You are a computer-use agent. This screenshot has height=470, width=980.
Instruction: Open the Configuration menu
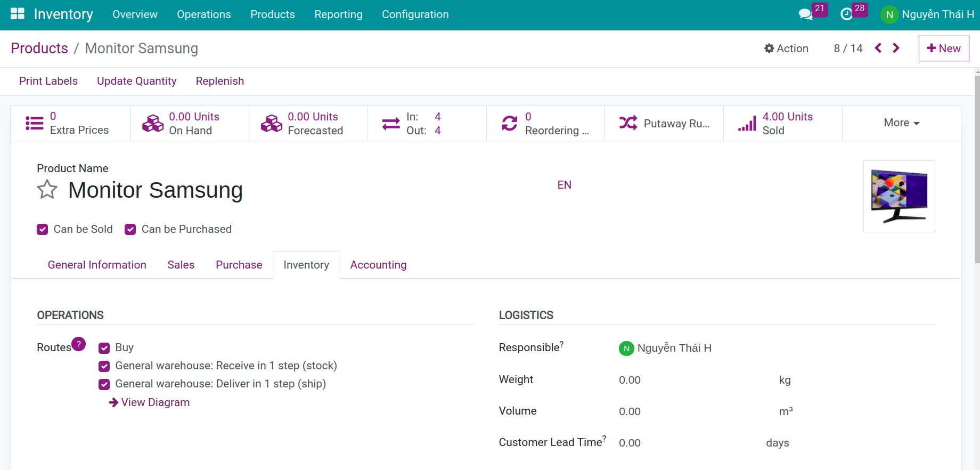click(x=415, y=14)
